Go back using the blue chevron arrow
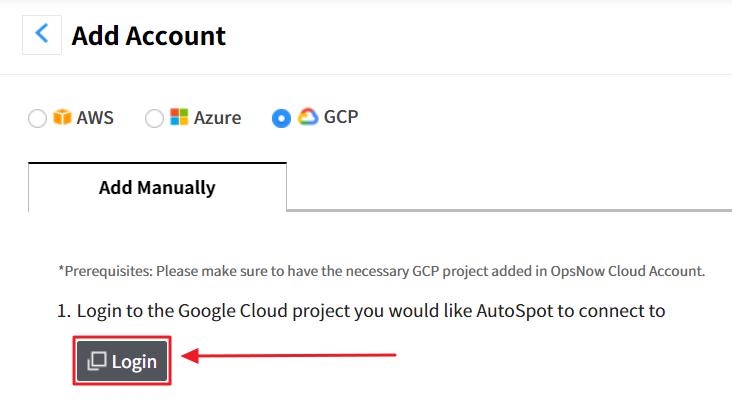The width and height of the screenshot is (732, 417). (41, 34)
